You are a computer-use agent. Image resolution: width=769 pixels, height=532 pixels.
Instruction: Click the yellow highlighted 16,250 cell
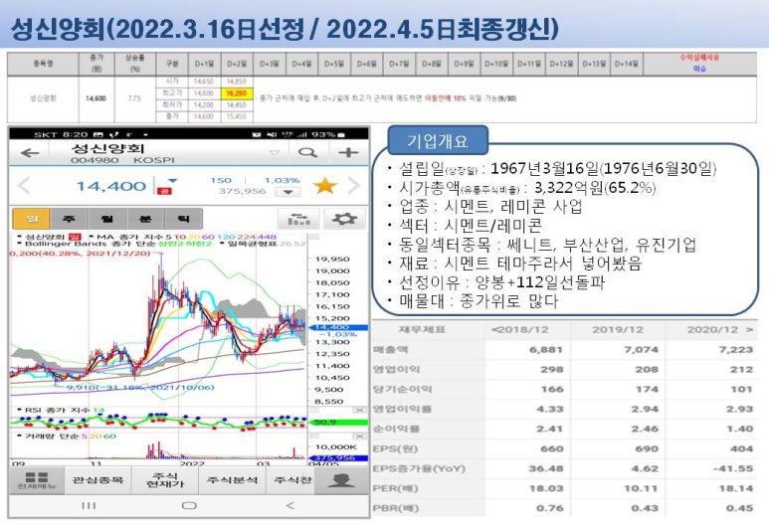pyautogui.click(x=237, y=93)
